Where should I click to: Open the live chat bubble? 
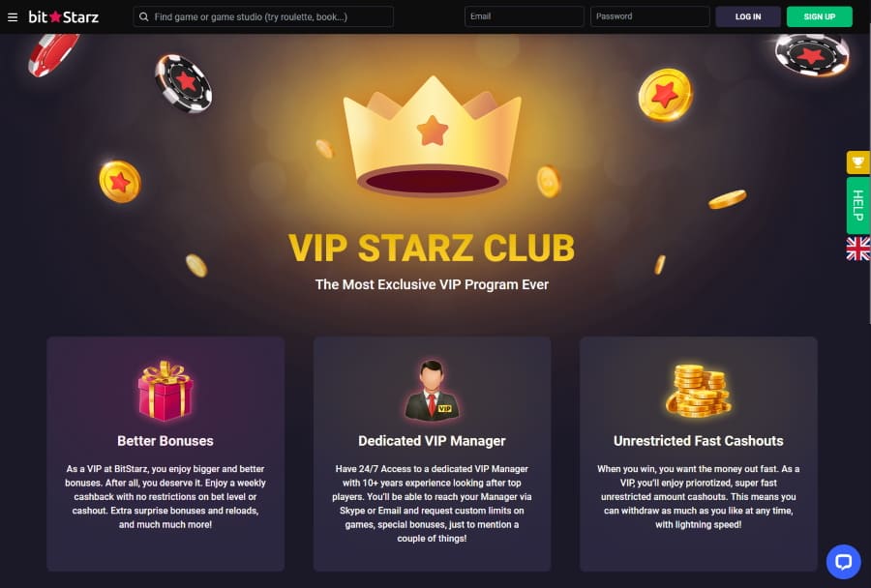click(843, 561)
